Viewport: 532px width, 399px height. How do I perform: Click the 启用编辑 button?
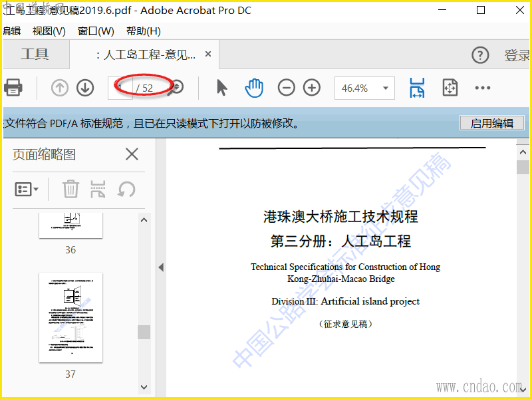pos(492,123)
